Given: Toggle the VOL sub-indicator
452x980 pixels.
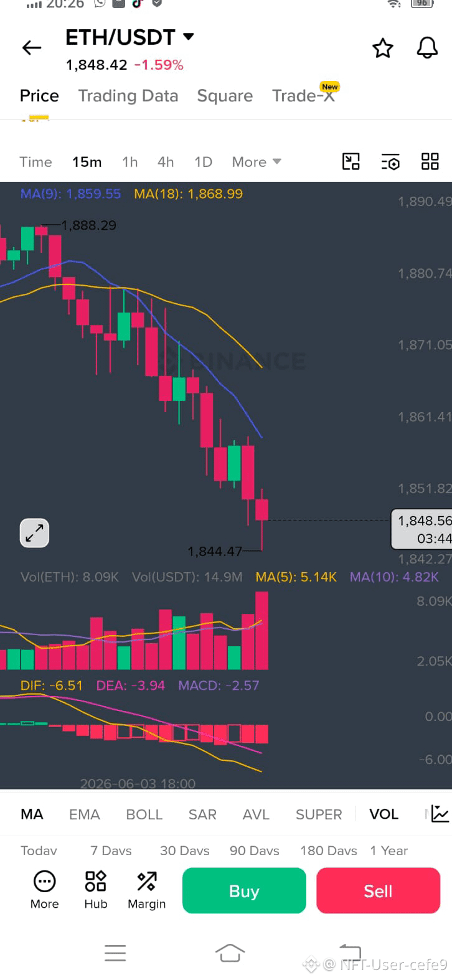Looking at the screenshot, I should pos(384,814).
